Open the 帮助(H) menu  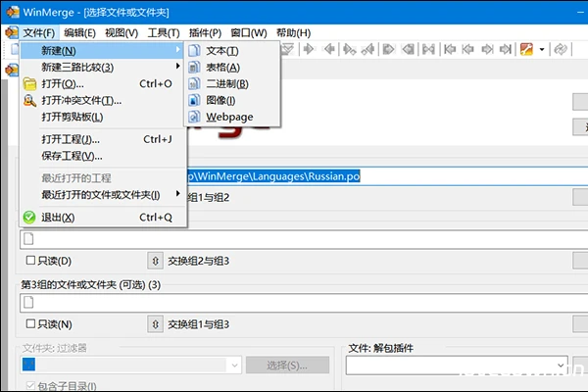[293, 33]
